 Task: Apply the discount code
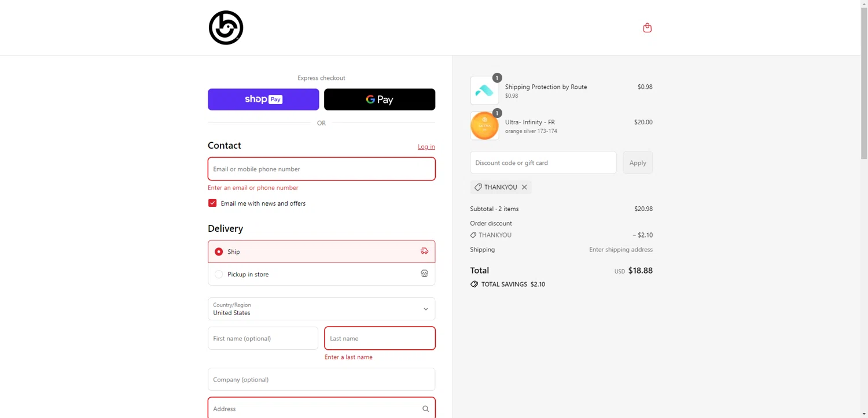click(x=638, y=162)
